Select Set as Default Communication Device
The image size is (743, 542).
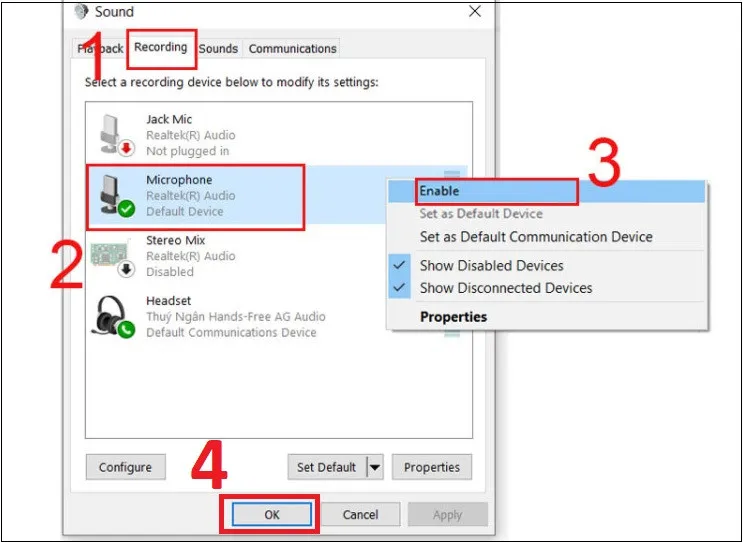click(535, 237)
